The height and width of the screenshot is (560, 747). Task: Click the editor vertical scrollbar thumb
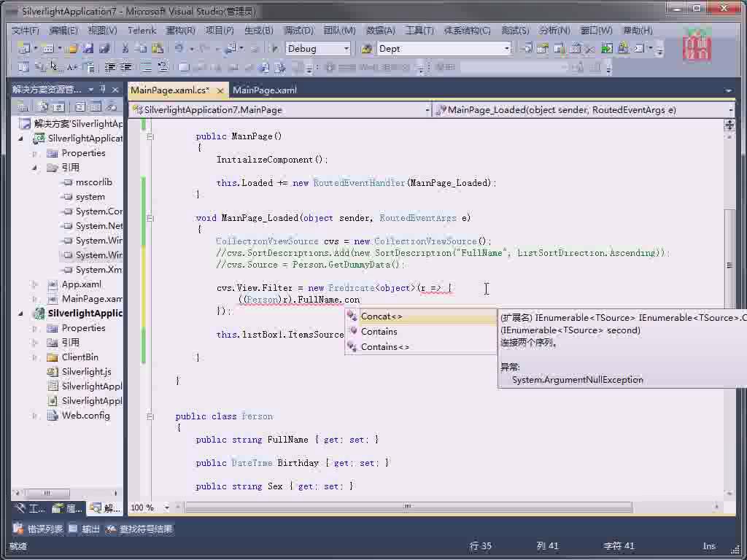pos(729,265)
